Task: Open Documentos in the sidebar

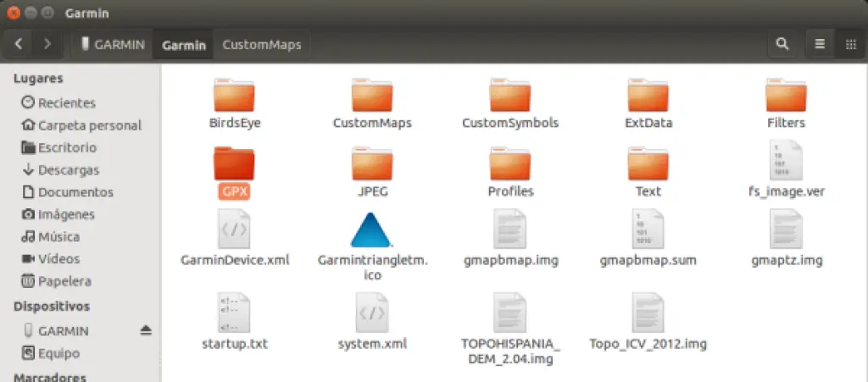Action: point(67,191)
